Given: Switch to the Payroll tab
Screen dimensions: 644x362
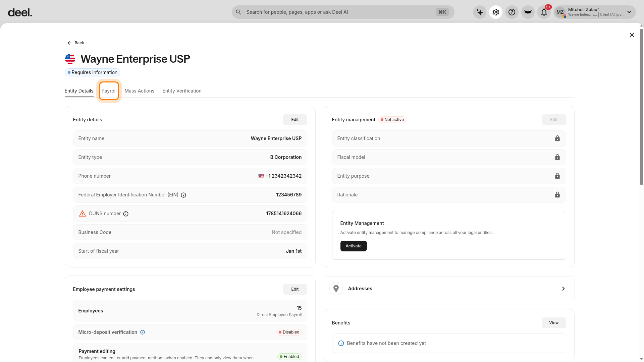Looking at the screenshot, I should [x=109, y=91].
